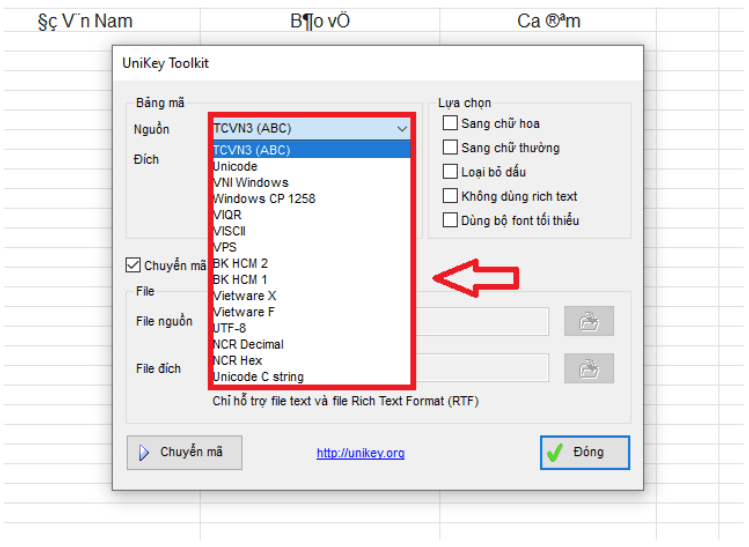Tick the Sang chữ thường checkbox
Image resolution: width=749 pixels, height=547 pixels.
pos(450,148)
